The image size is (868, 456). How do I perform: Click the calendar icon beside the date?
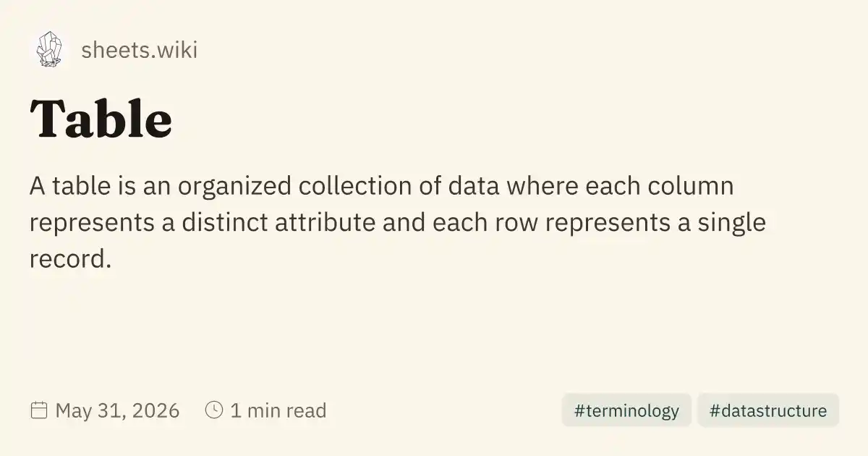click(39, 410)
